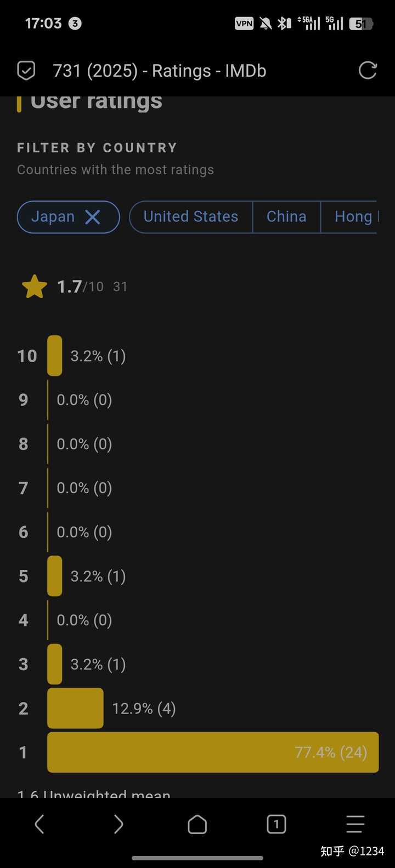
Task: Select the 2-star rating bar
Action: click(75, 708)
